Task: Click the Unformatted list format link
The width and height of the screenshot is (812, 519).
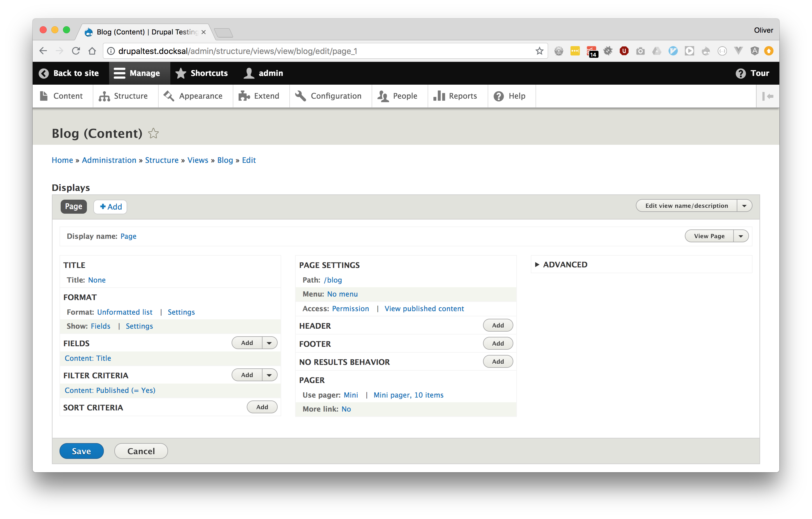Action: pyautogui.click(x=125, y=312)
